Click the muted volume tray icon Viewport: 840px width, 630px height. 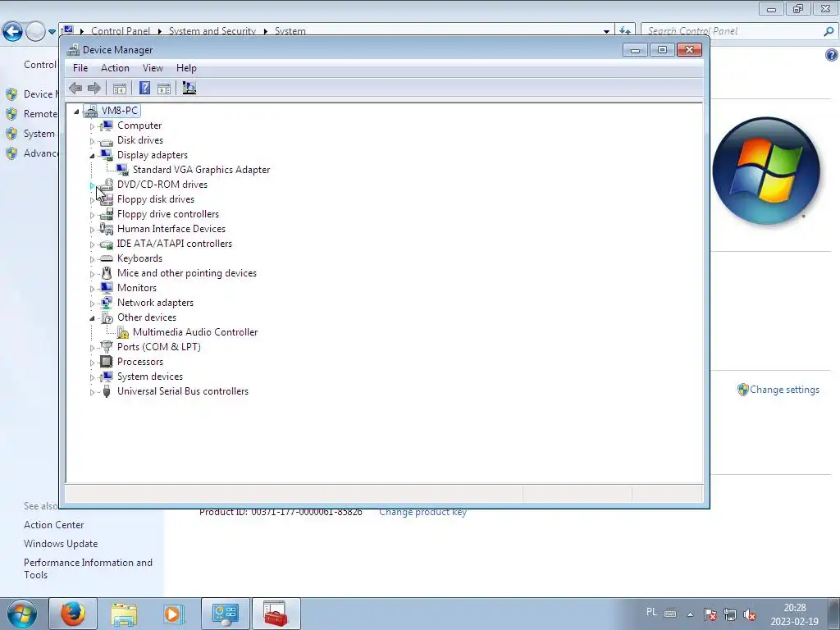pos(750,614)
